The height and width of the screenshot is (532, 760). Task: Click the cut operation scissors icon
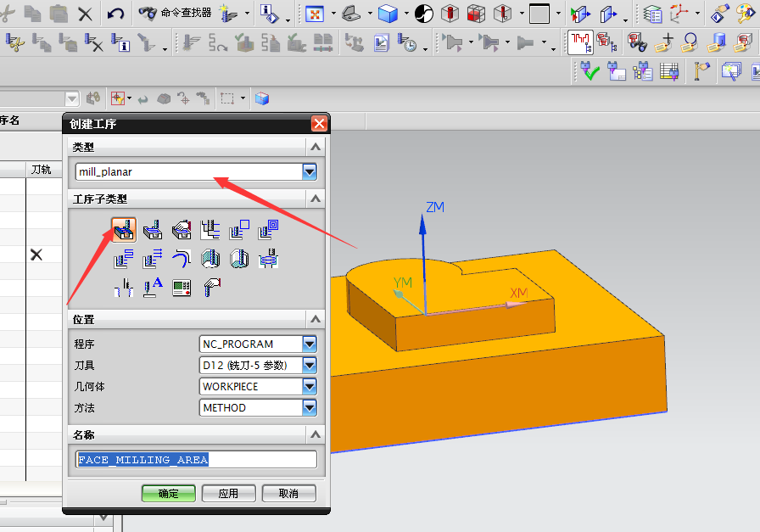pyautogui.click(x=15, y=42)
